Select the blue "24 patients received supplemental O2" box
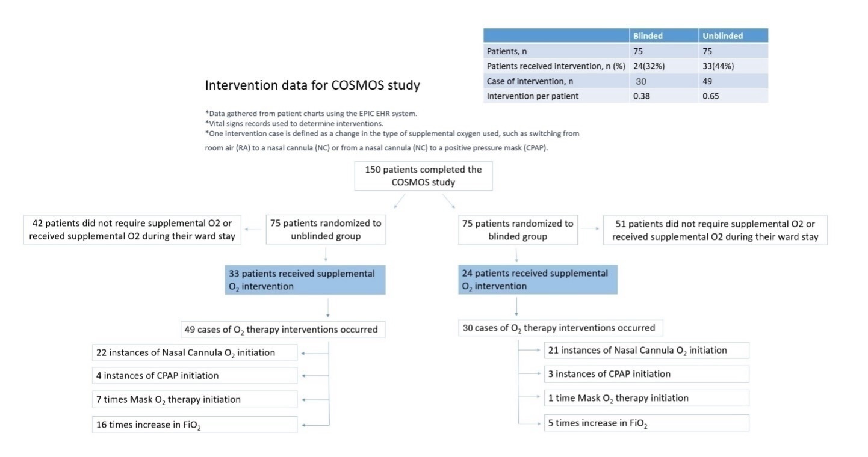This screenshot has height=457, width=868. point(538,280)
